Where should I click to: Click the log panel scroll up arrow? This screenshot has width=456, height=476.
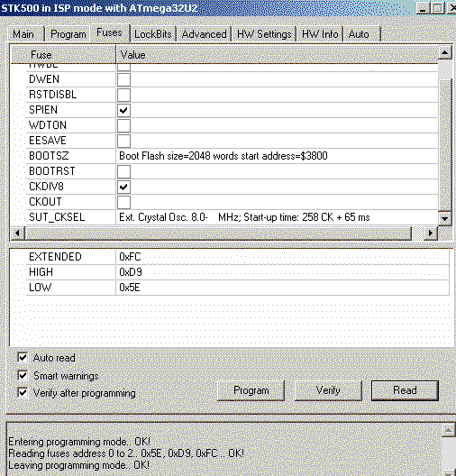(449, 430)
